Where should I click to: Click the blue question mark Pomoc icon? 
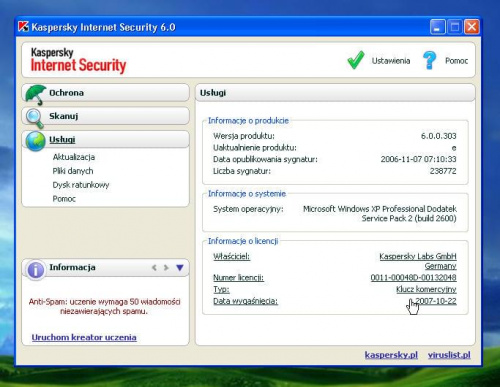coord(429,60)
